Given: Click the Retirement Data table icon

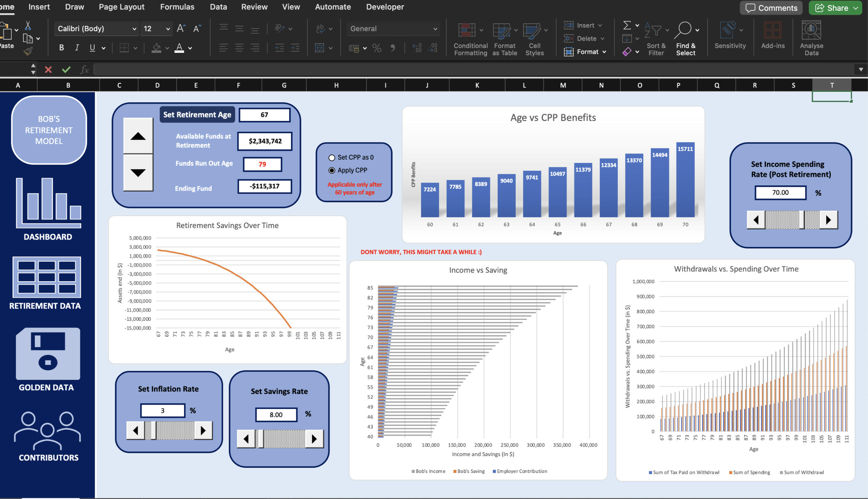Looking at the screenshot, I should (47, 277).
